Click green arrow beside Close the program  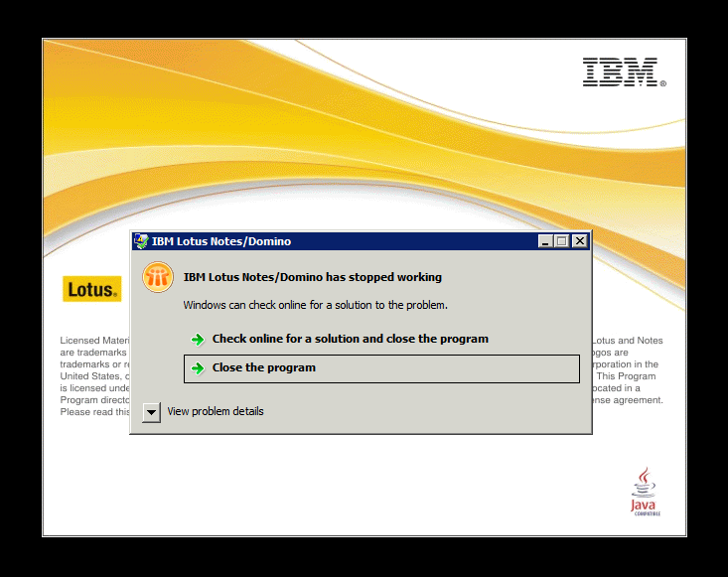(x=198, y=368)
